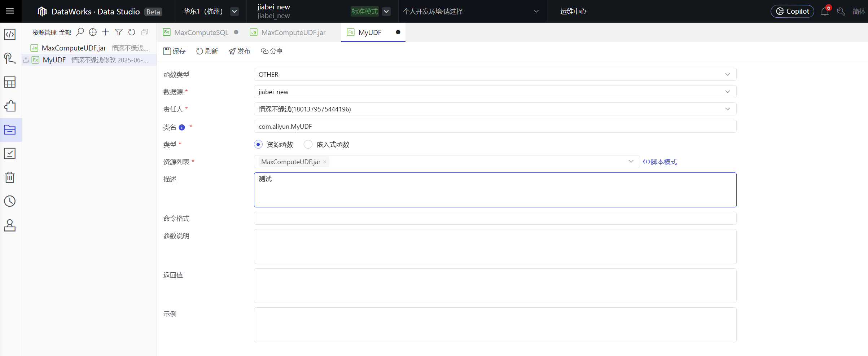Image resolution: width=868 pixels, height=356 pixels.
Task: Collapse all resource tree nodes icon
Action: pyautogui.click(x=145, y=32)
